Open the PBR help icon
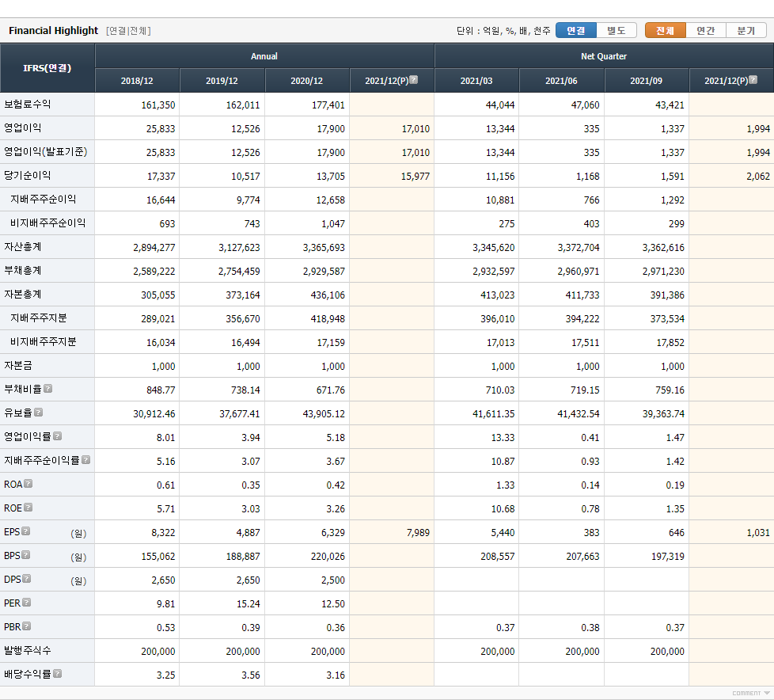Image resolution: width=774 pixels, height=700 pixels. click(27, 626)
